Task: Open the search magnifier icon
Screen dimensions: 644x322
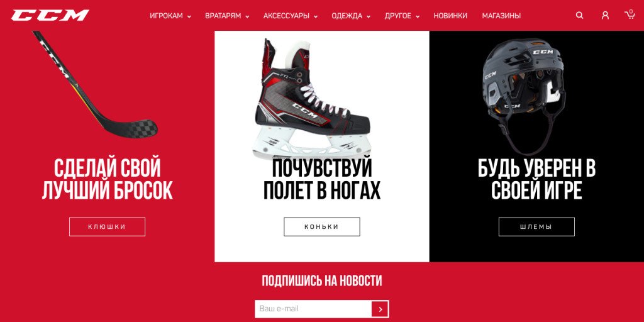Action: [579, 16]
